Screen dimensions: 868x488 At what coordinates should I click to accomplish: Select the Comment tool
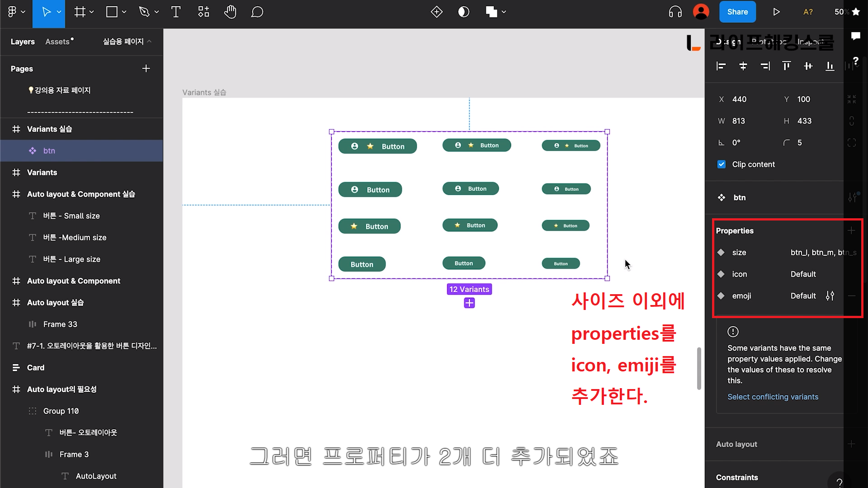click(x=257, y=12)
